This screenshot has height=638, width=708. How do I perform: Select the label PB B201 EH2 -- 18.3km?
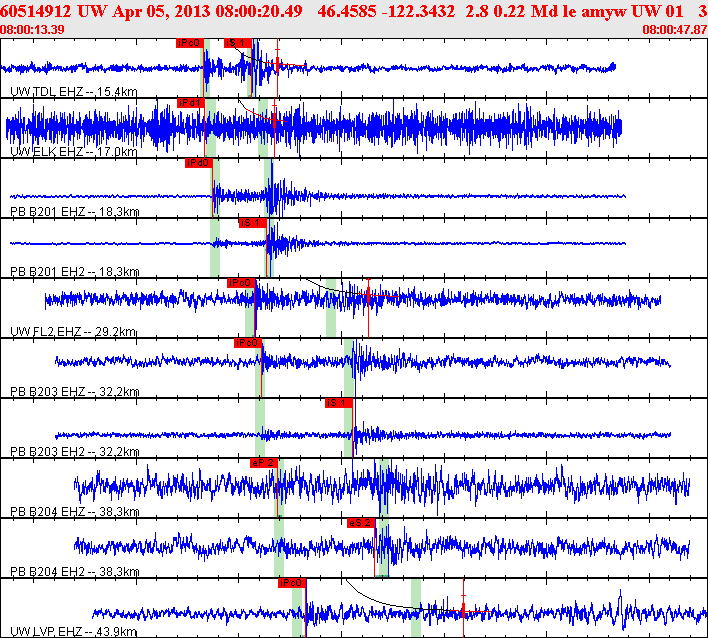[75, 272]
